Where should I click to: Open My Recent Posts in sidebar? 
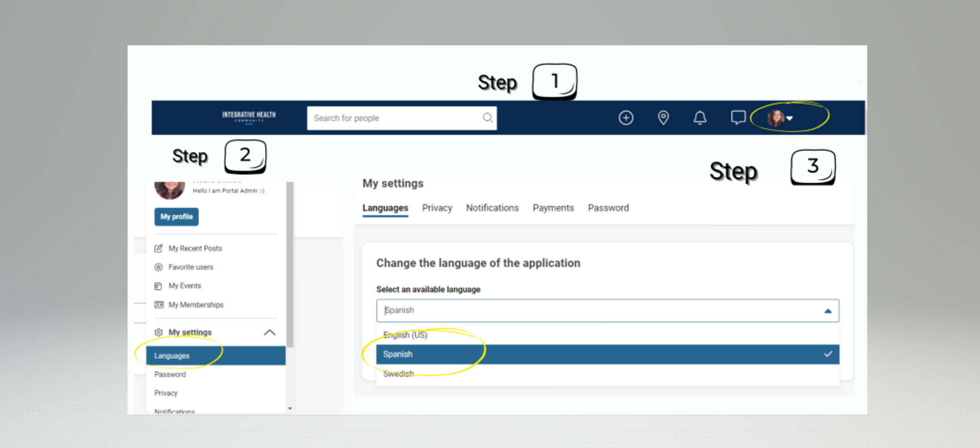coord(195,248)
